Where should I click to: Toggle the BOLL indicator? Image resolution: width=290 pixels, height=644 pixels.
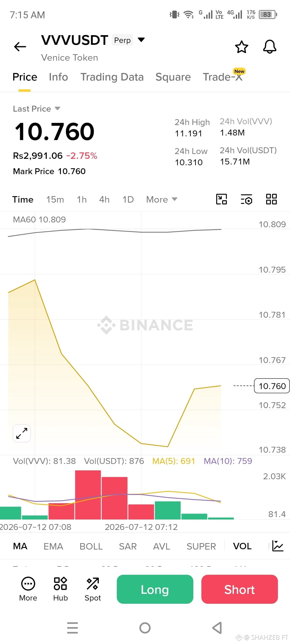91,546
